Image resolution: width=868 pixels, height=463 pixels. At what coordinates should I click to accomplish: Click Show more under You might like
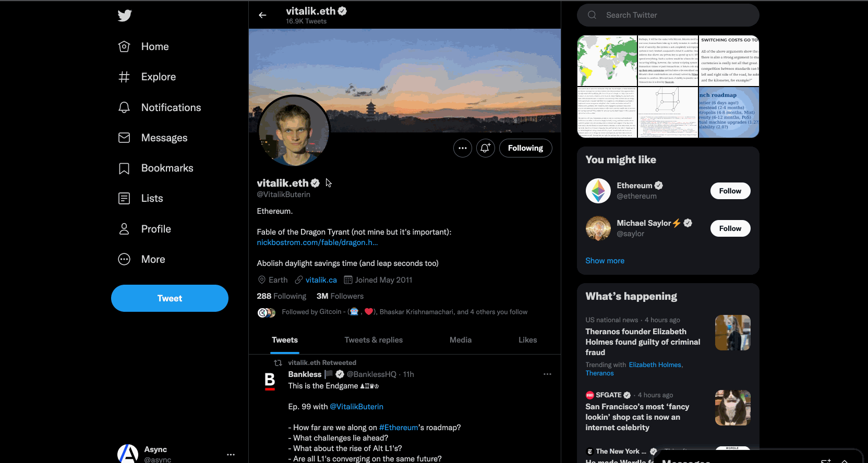[x=605, y=261]
